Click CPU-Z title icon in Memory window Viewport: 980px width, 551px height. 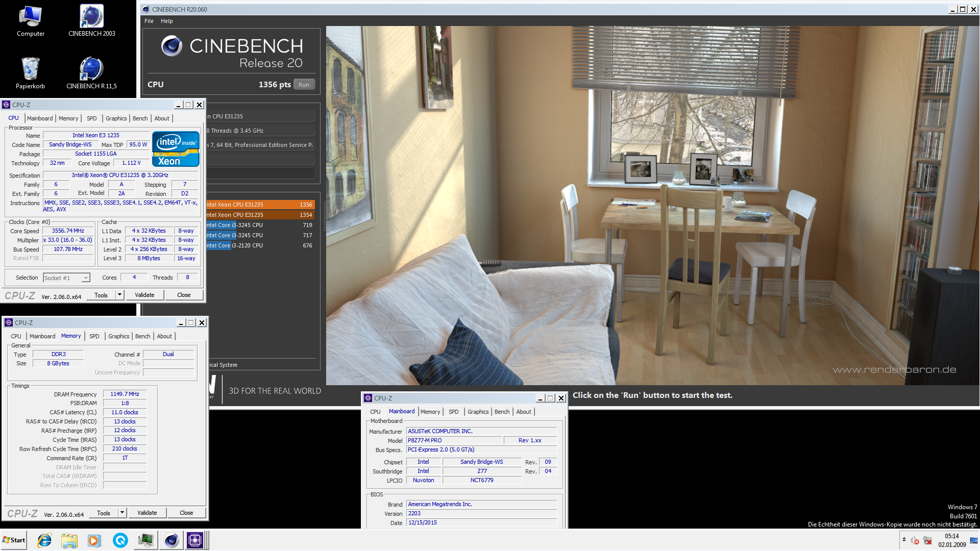(x=9, y=322)
